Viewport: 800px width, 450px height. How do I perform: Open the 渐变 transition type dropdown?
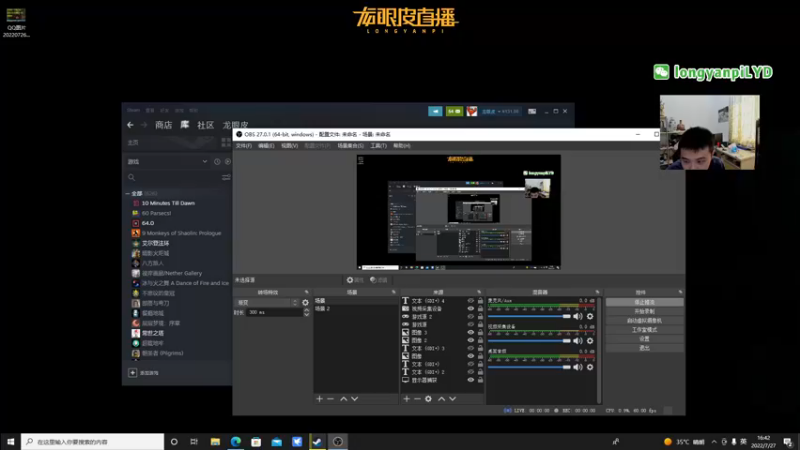[x=267, y=303]
